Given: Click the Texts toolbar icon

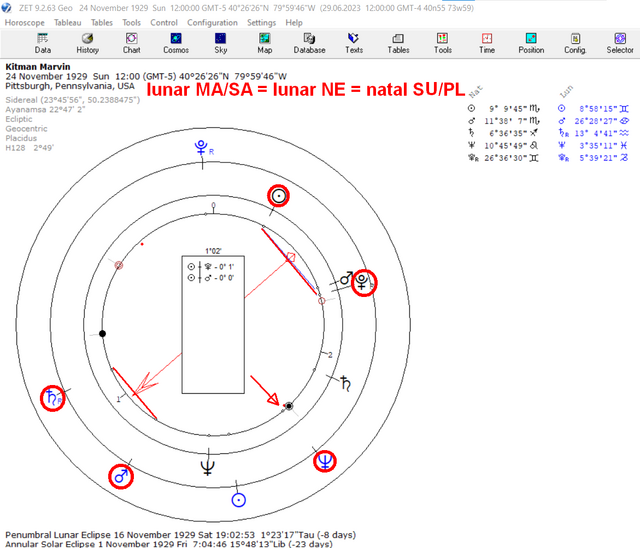Looking at the screenshot, I should point(354,43).
